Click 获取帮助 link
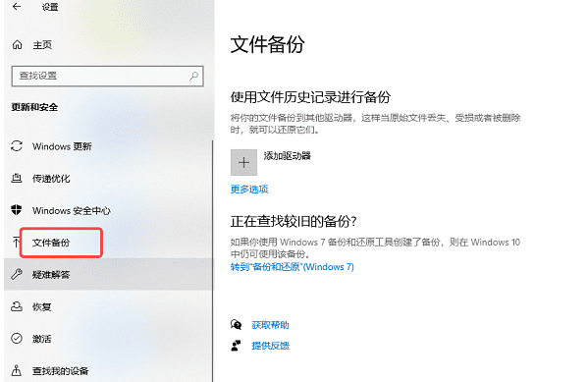Screen dimensions: 588x382 click(270, 325)
